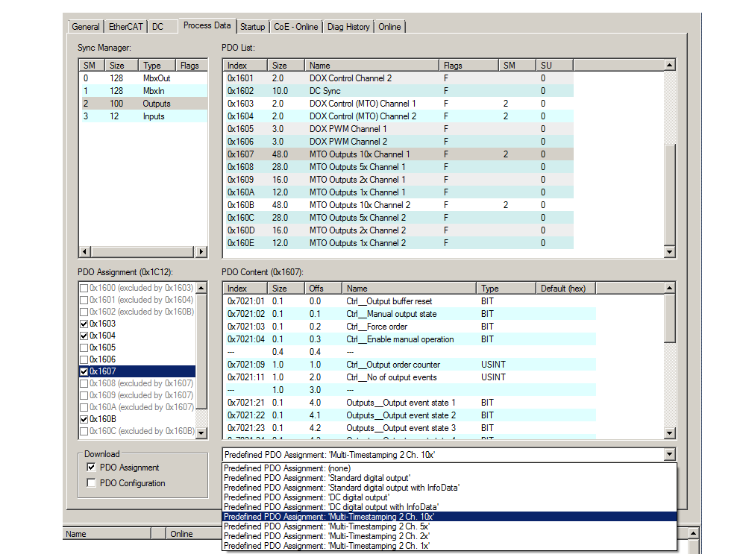Viewport: 746px width, 560px height.
Task: Choose 'DC digital output' predefined assignment
Action: tap(449, 497)
